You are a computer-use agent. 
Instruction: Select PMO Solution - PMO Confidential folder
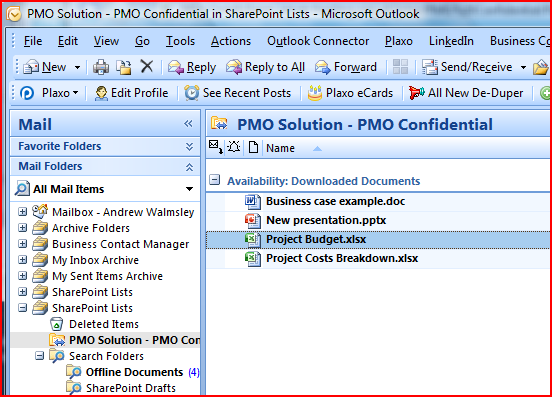pyautogui.click(x=134, y=340)
